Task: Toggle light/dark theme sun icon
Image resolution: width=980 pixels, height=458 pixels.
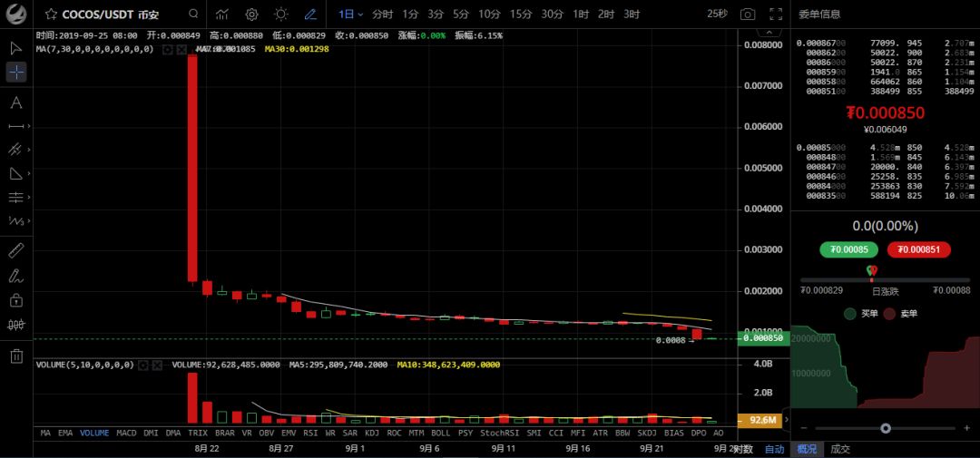Action: coord(281,14)
